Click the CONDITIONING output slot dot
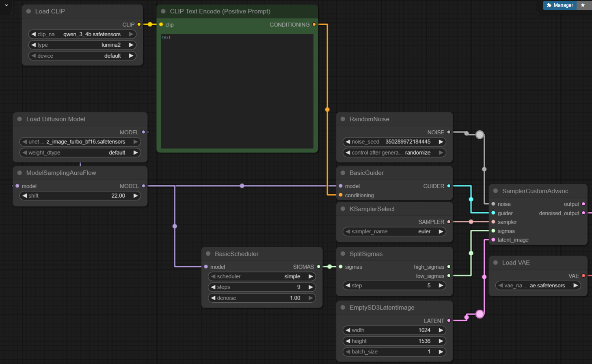 (x=314, y=25)
